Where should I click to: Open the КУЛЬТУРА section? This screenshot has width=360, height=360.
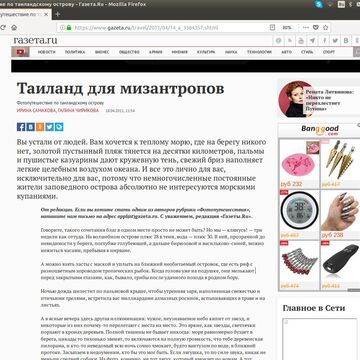[x=206, y=52]
